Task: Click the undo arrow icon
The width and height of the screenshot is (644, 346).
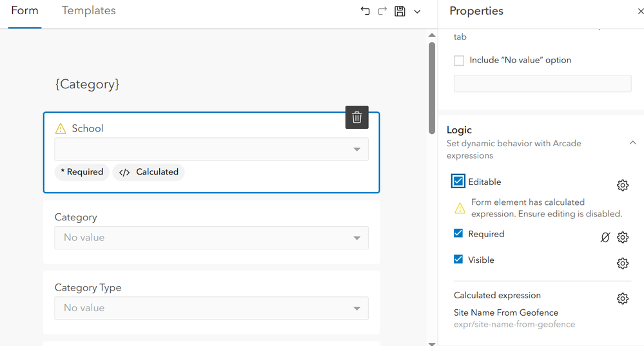Action: tap(366, 11)
